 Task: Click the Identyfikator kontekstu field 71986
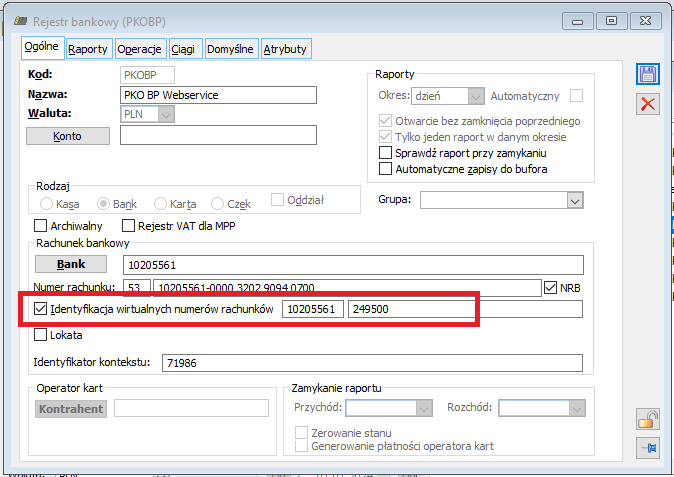tap(372, 363)
